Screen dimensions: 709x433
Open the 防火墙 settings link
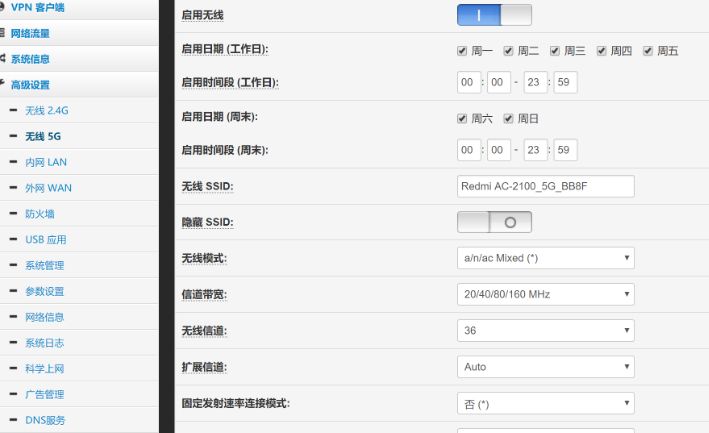(40, 213)
